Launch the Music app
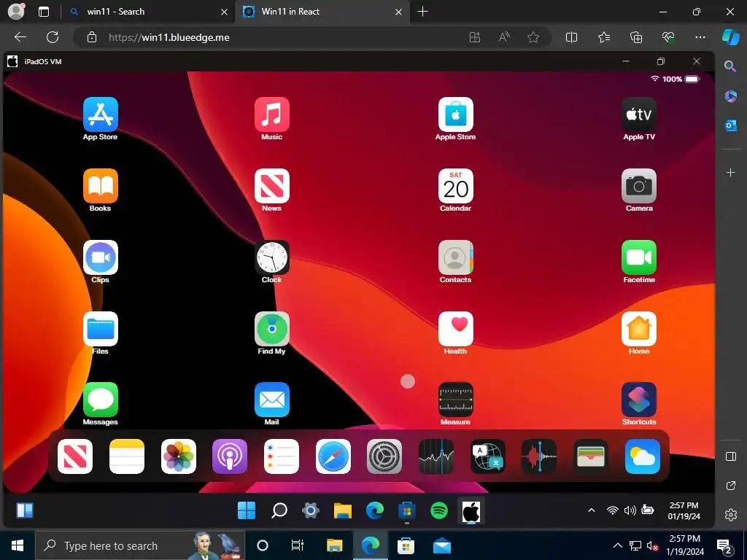 pyautogui.click(x=272, y=114)
